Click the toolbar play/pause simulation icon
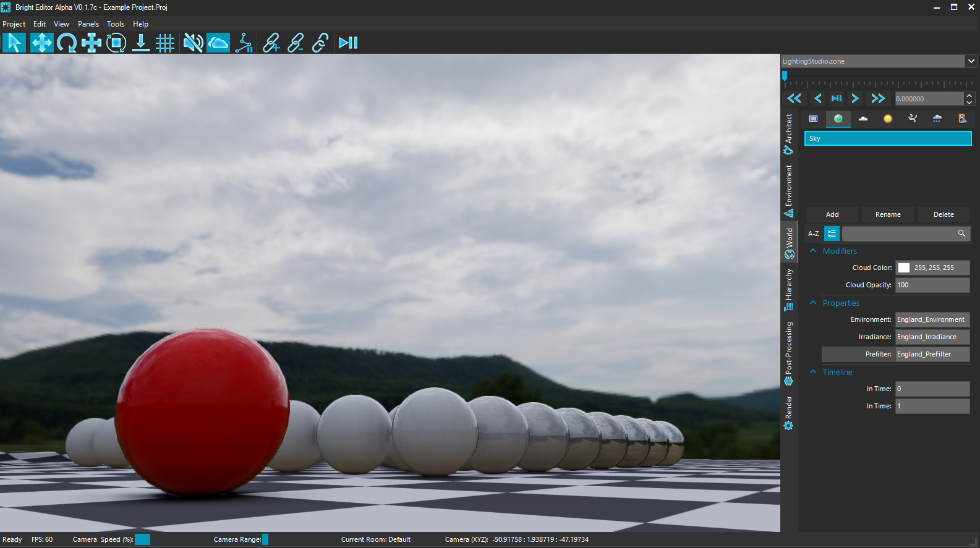Screen dimensions: 980x548 (348, 43)
